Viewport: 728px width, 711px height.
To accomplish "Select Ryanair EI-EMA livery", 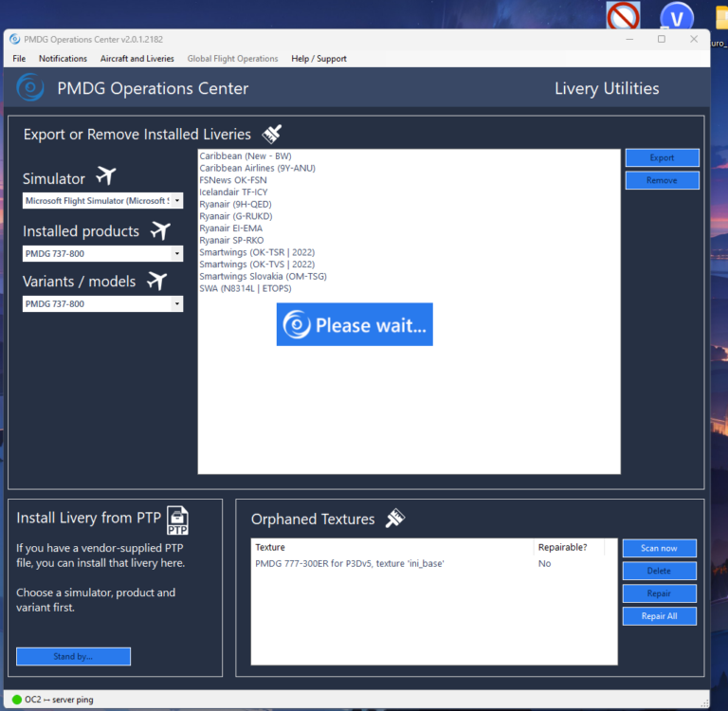I will pyautogui.click(x=230, y=228).
